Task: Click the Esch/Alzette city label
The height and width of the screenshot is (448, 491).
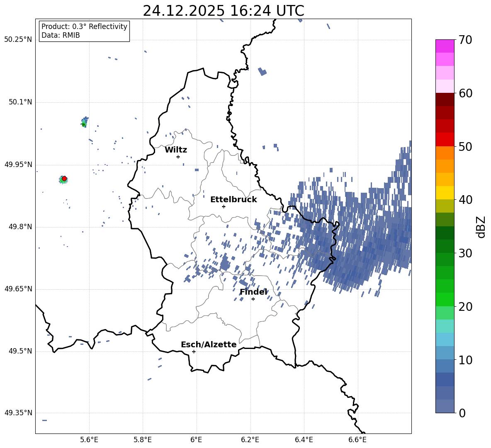Action: 209,345
